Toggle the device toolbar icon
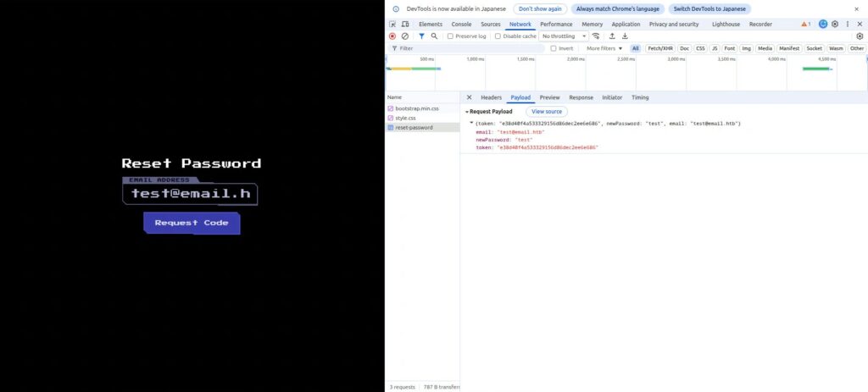This screenshot has height=392, width=868. click(x=405, y=25)
